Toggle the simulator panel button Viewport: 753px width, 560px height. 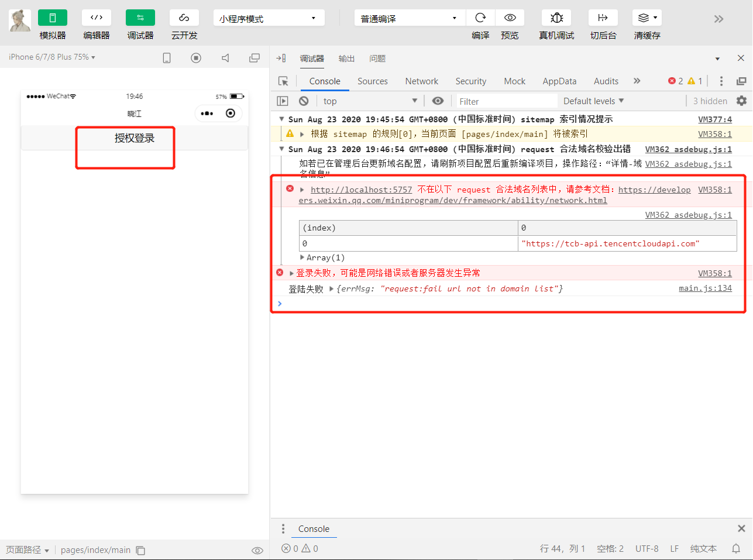[53, 18]
